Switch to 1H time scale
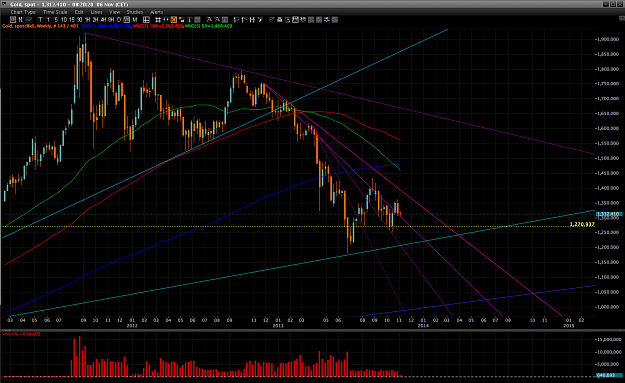Viewport: 625px width, 383px height. click(x=87, y=20)
